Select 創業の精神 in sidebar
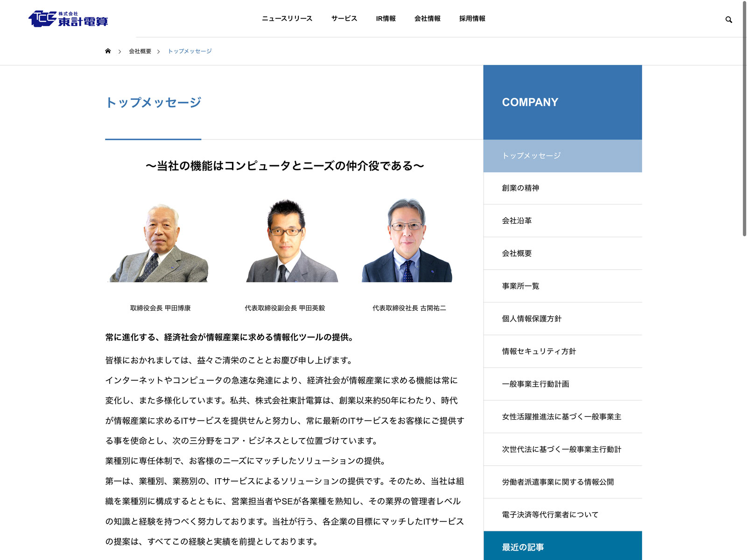The width and height of the screenshot is (747, 560). coord(521,188)
